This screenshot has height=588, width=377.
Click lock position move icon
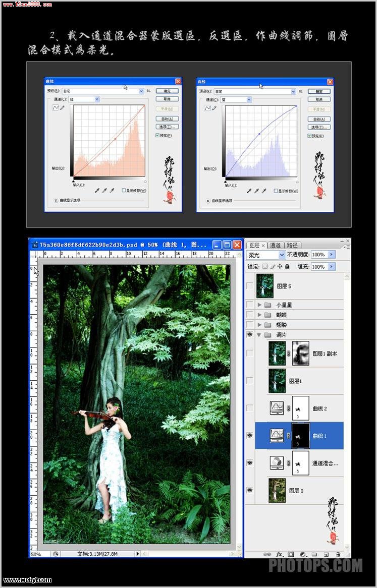(x=280, y=266)
